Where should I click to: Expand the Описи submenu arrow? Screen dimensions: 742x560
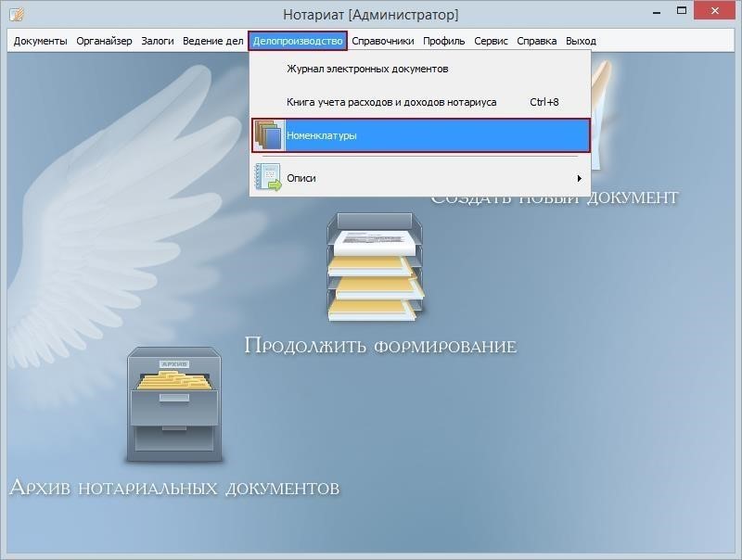tap(579, 178)
